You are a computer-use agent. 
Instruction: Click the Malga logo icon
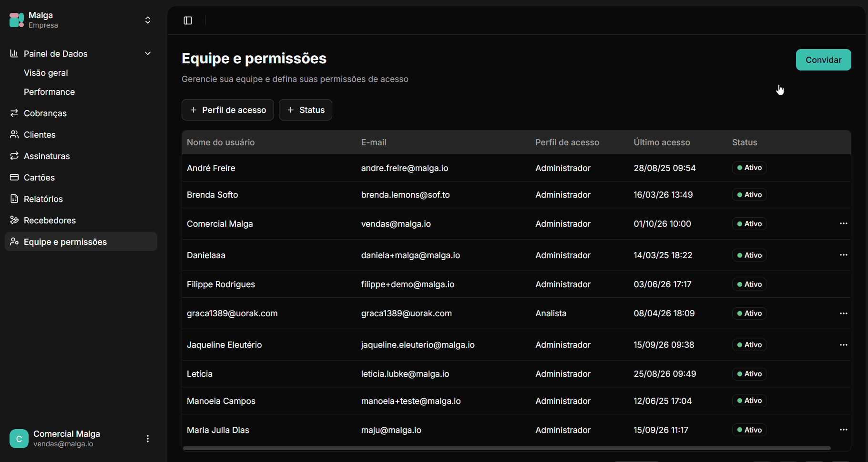click(x=17, y=20)
